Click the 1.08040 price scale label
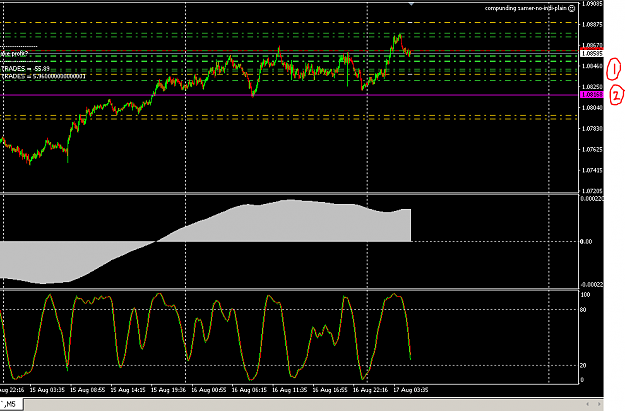 (592, 108)
